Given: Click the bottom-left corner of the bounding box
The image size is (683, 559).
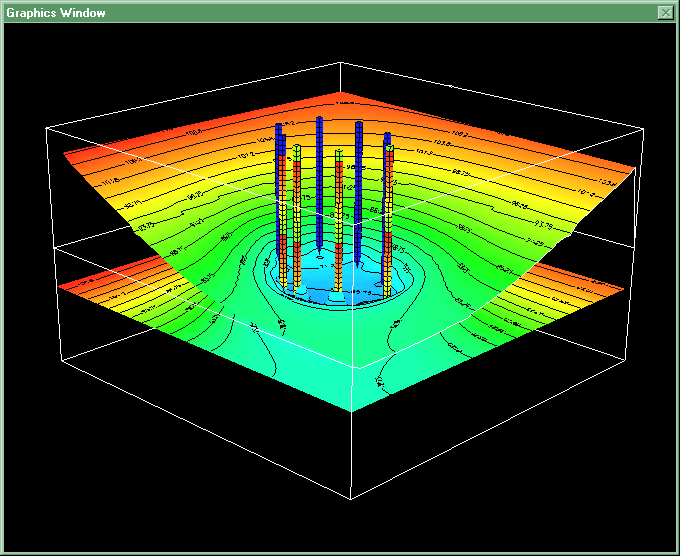Looking at the screenshot, I should tap(62, 360).
